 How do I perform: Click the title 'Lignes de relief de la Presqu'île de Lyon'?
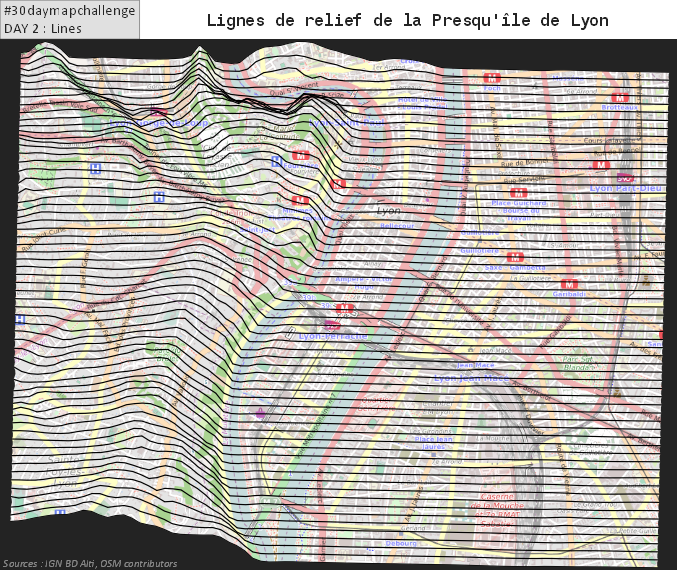(408, 20)
